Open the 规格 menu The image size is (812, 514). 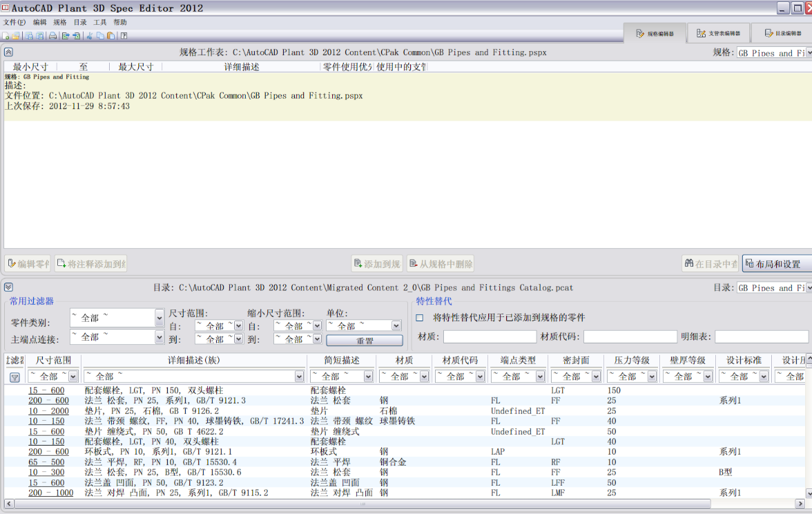[x=60, y=22]
